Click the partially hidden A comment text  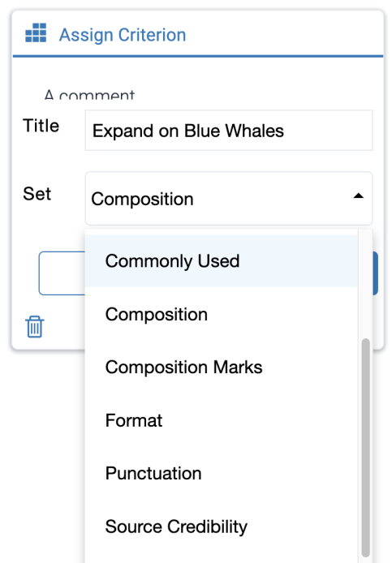tap(89, 95)
